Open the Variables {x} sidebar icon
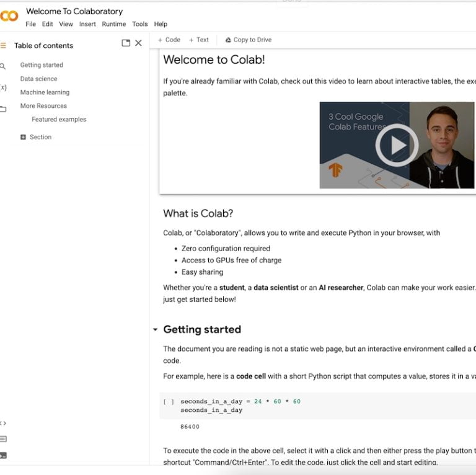 (3, 87)
